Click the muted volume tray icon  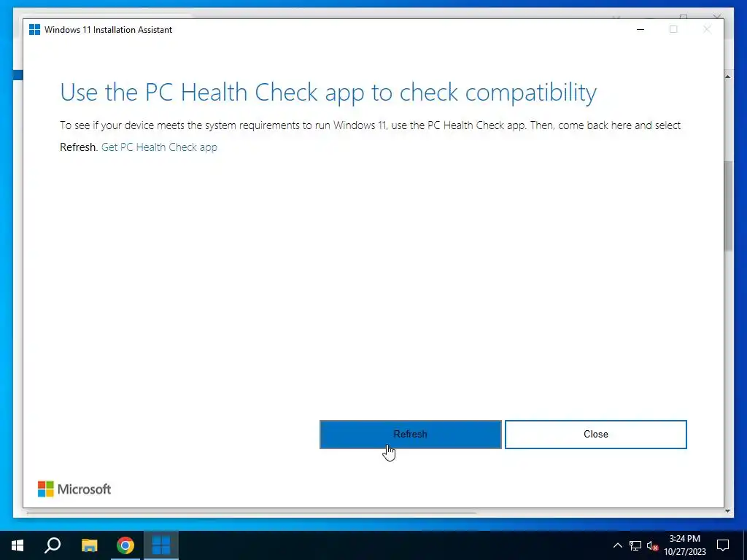[652, 545]
